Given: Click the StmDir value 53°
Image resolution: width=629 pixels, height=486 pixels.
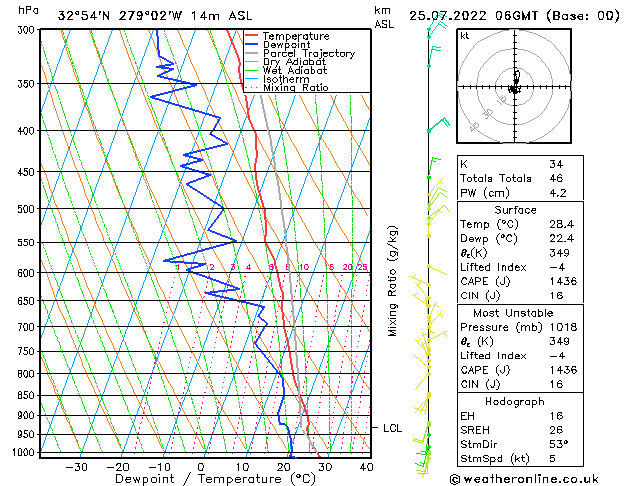Looking at the screenshot, I should (x=558, y=444).
